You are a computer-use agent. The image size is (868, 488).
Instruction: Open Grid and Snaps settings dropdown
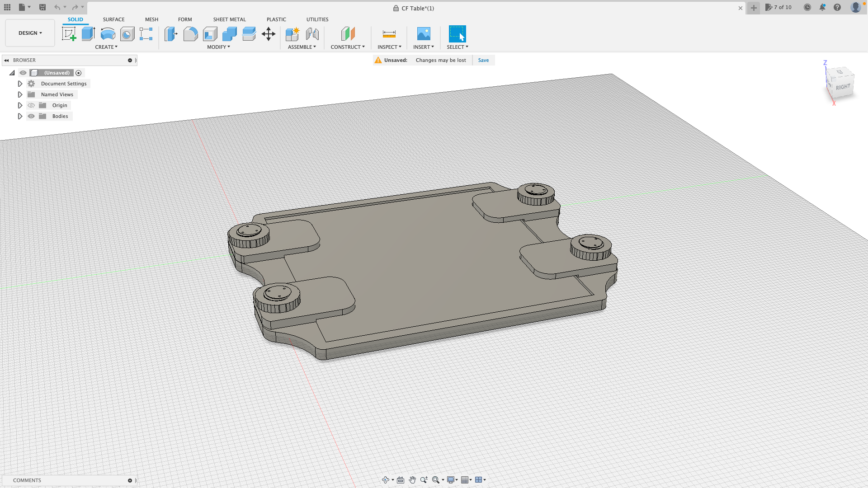(x=467, y=480)
